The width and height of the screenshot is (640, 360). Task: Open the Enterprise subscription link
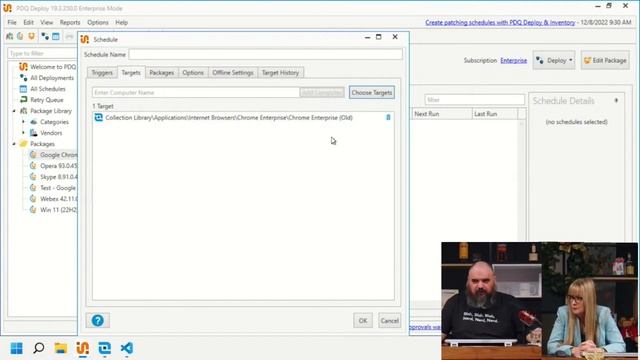tap(513, 60)
